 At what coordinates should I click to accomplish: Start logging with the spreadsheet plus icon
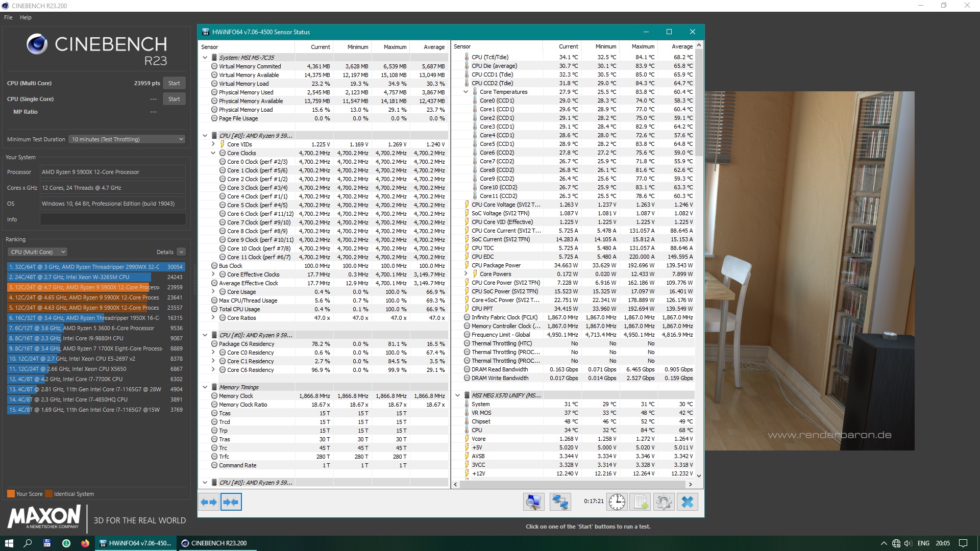(x=641, y=502)
